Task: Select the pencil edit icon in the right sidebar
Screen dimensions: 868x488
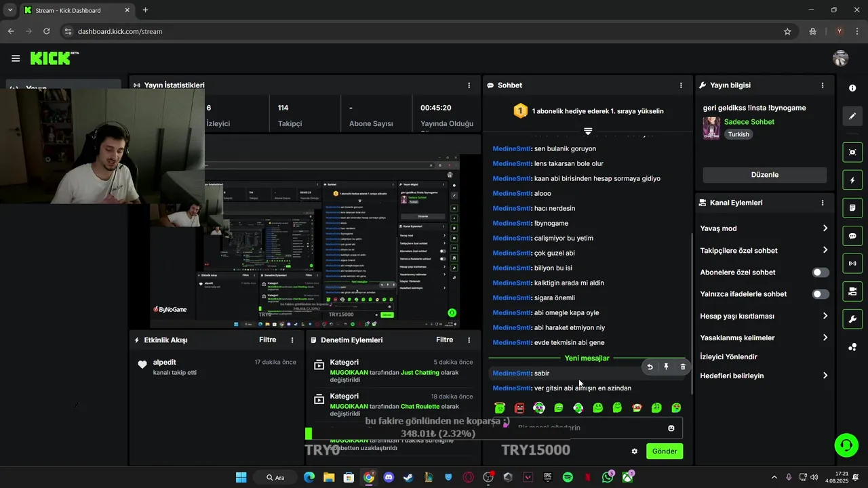Action: [852, 117]
